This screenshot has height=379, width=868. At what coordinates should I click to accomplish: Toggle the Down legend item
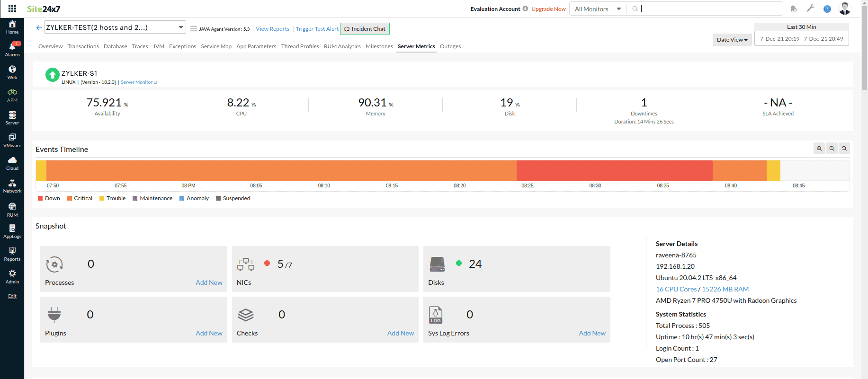(x=49, y=198)
